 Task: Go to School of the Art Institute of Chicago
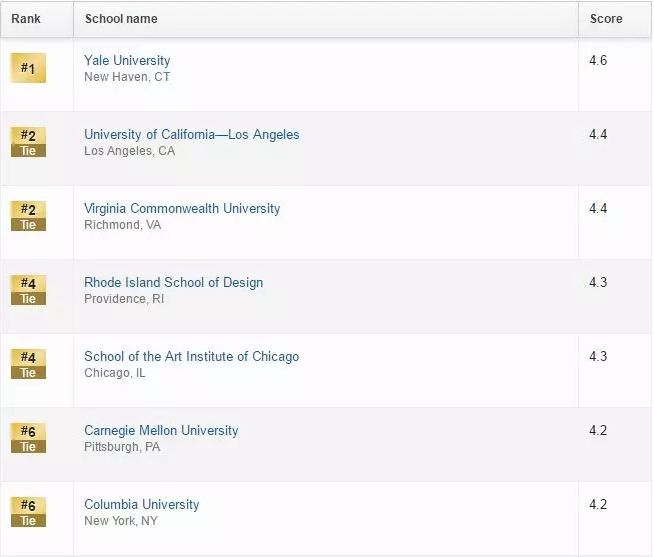[x=191, y=357]
